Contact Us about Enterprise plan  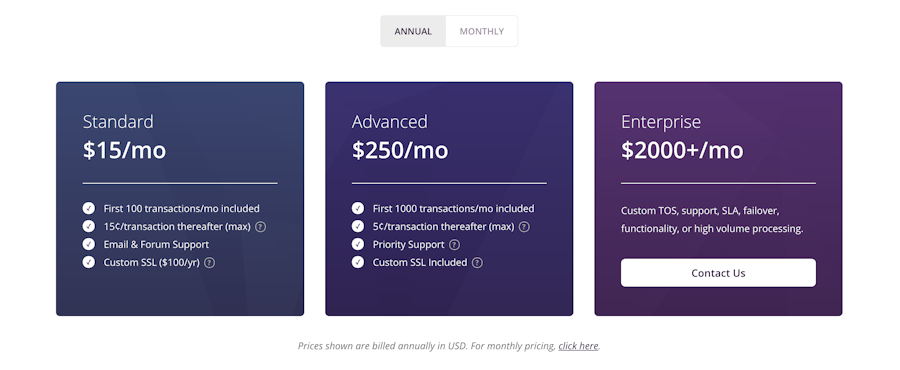718,273
